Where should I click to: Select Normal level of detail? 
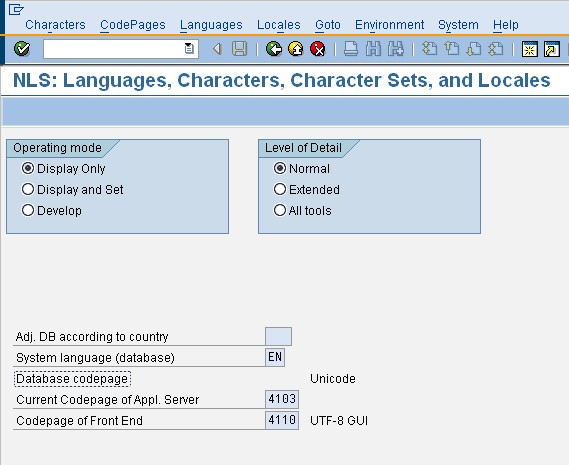pos(280,168)
